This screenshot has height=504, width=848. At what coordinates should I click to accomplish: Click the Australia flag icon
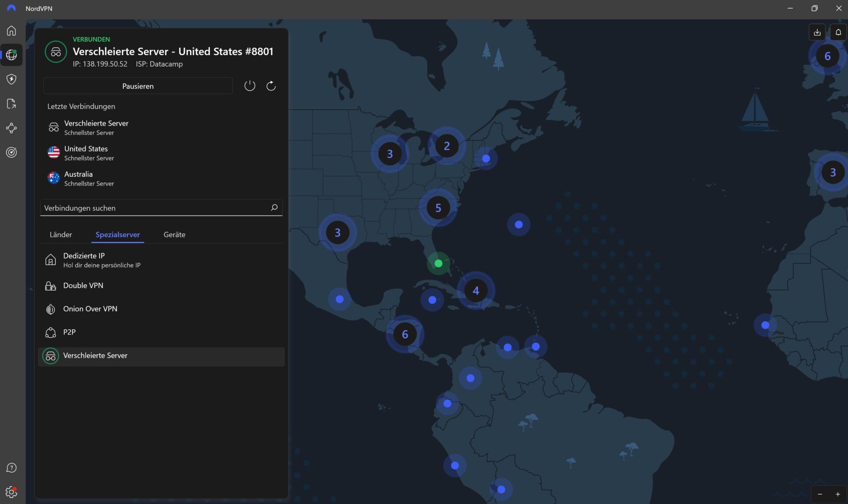[53, 178]
